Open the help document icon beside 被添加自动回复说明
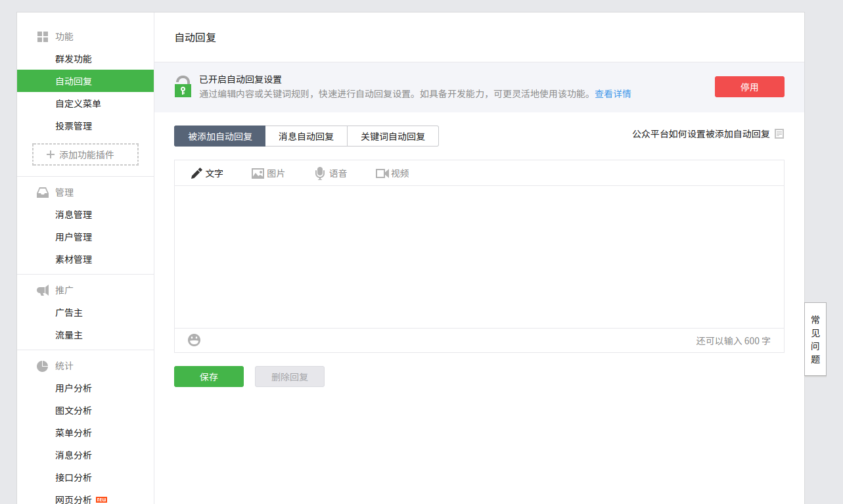843x504 pixels. (x=780, y=133)
